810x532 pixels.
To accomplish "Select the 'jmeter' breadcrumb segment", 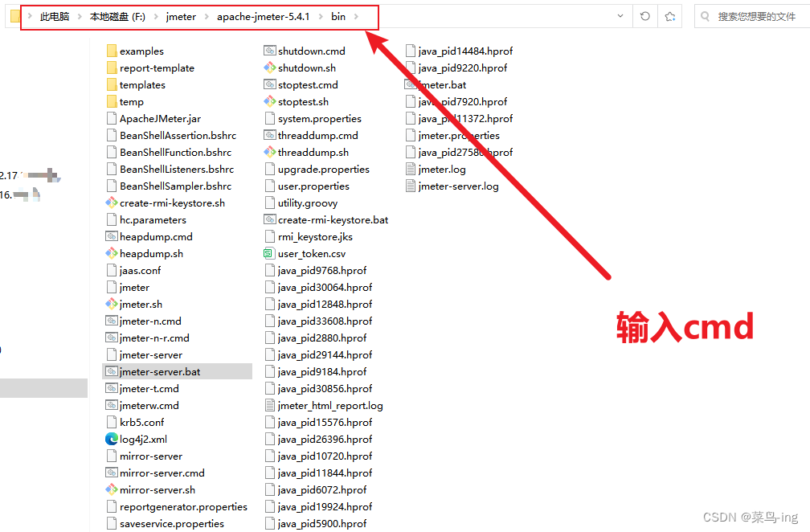I will 181,17.
